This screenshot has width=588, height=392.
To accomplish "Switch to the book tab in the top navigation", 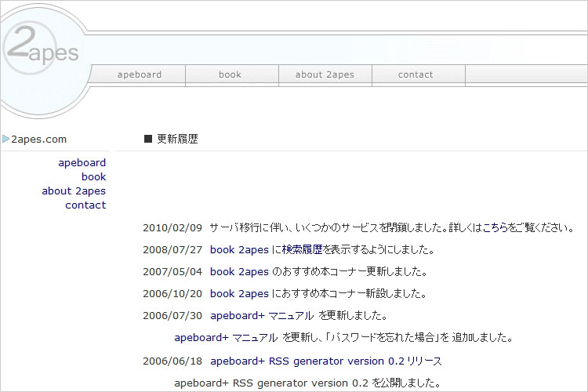I will (x=230, y=75).
